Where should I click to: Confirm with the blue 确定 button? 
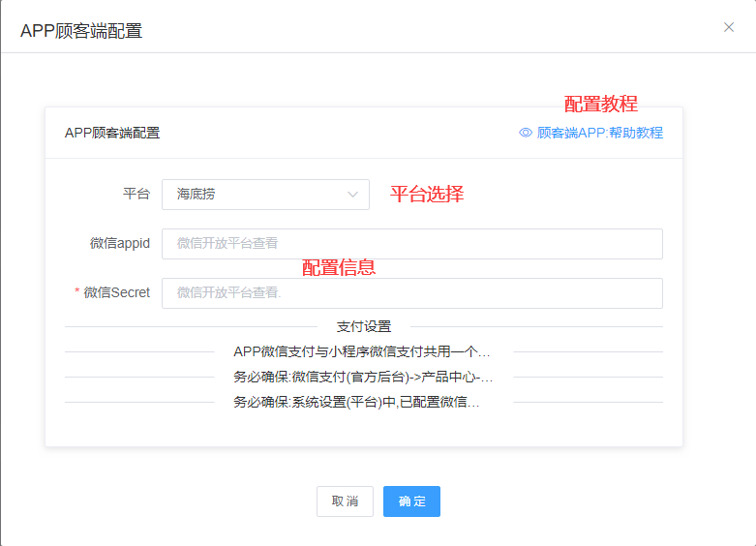(x=411, y=501)
